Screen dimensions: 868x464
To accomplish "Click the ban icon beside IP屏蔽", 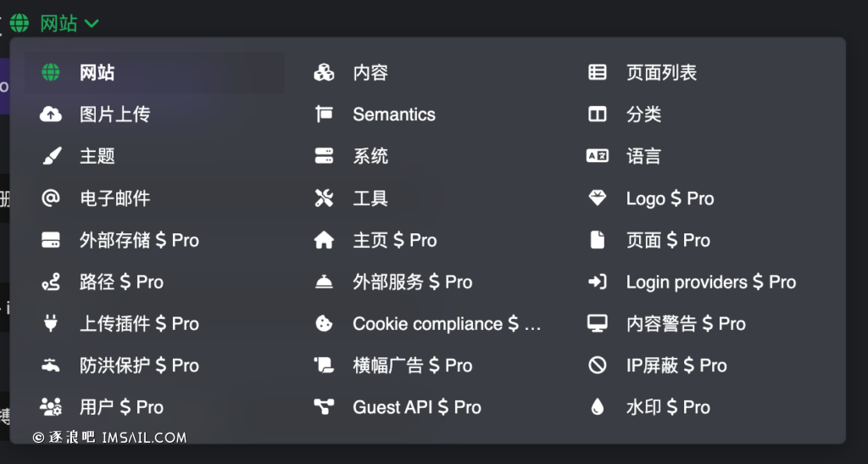I will (598, 366).
